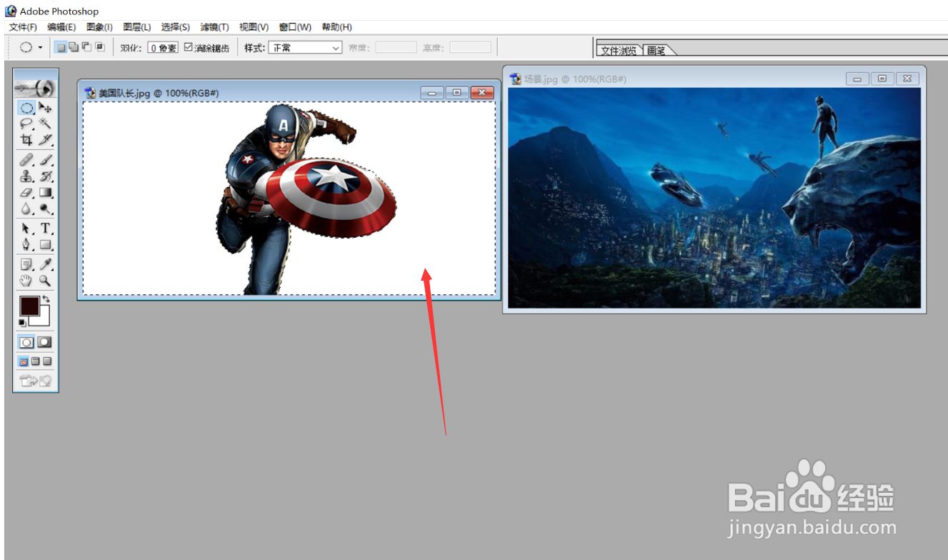Open the 视图(V) menu

point(254,27)
